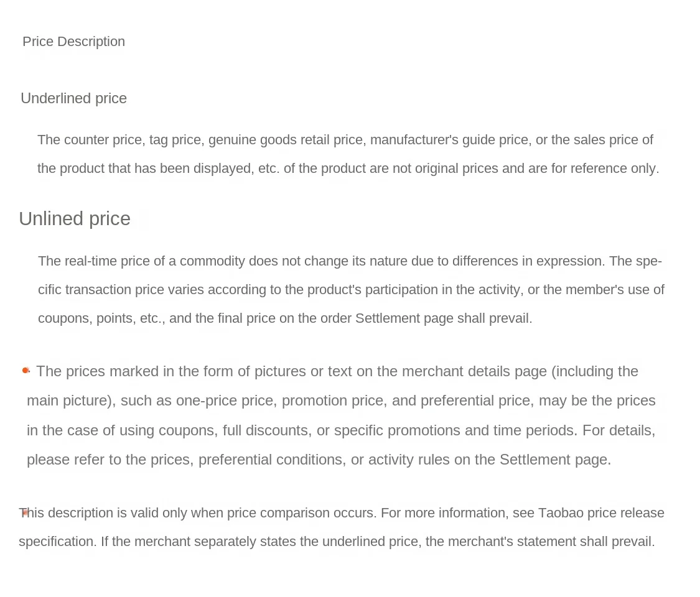The width and height of the screenshot is (700, 597).
Task: Click the line starting 'in the case of using coupons'
Action: pyautogui.click(x=341, y=430)
